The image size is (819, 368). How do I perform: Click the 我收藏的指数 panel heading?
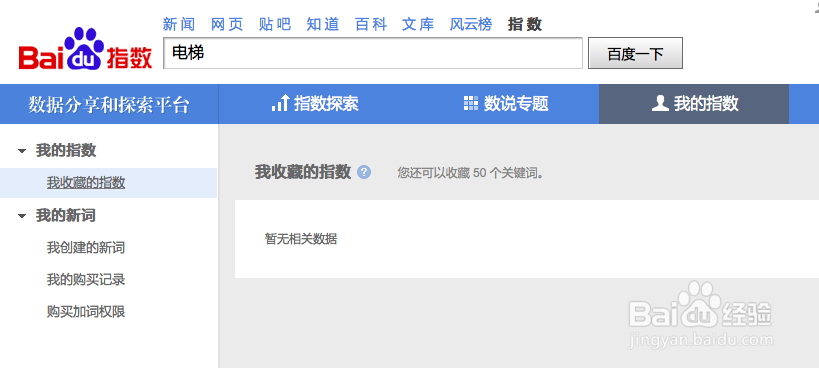pyautogui.click(x=303, y=172)
